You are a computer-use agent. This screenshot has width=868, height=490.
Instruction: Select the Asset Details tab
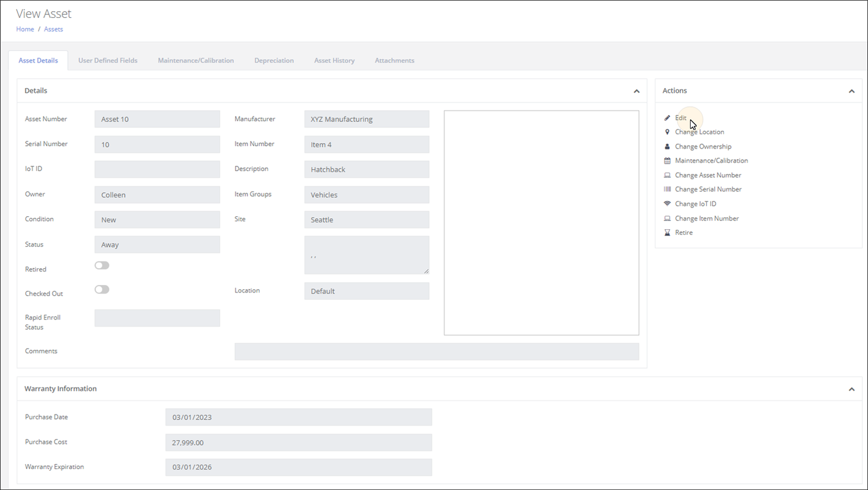pos(38,61)
